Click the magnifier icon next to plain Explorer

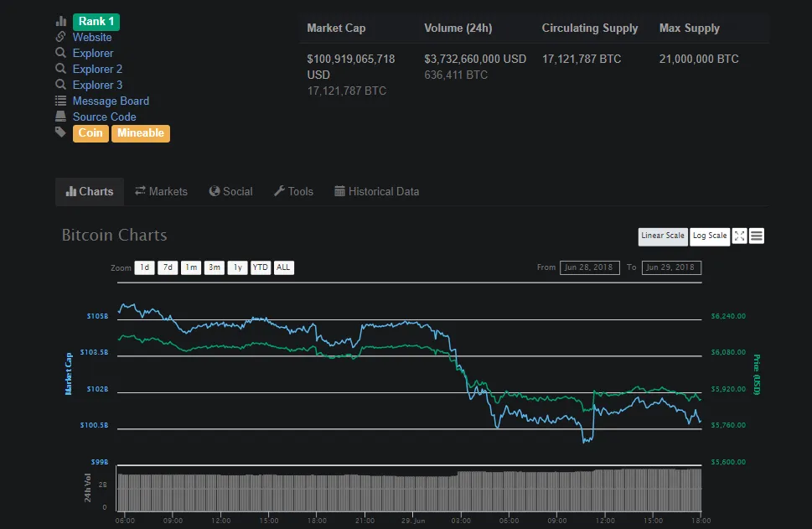point(60,52)
